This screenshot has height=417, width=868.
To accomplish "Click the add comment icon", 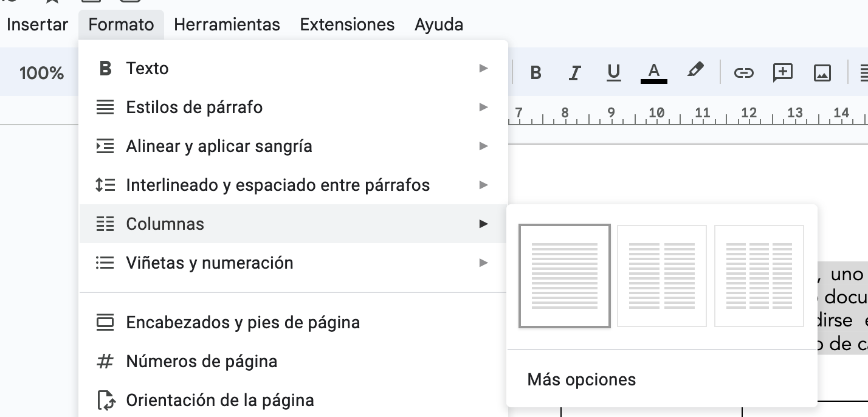I will (x=782, y=73).
